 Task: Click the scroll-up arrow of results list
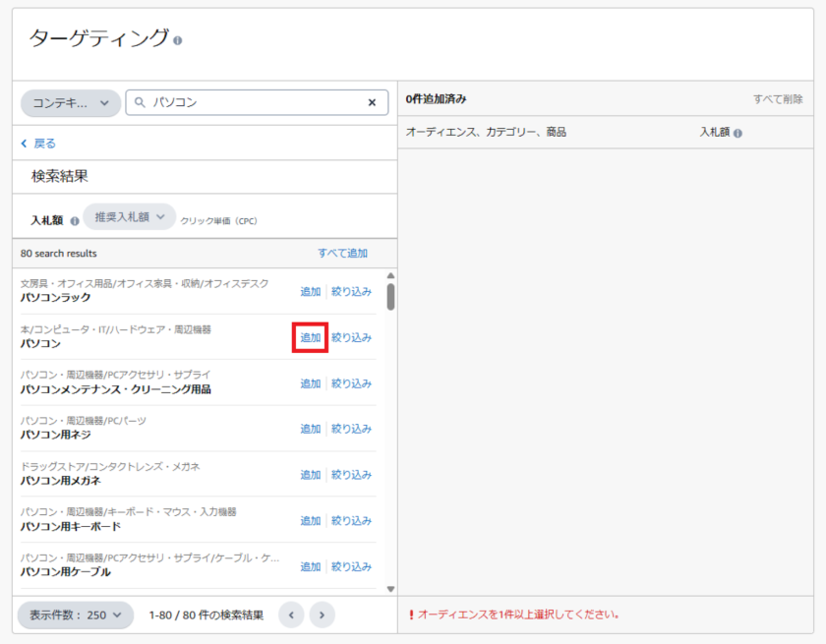click(x=390, y=276)
